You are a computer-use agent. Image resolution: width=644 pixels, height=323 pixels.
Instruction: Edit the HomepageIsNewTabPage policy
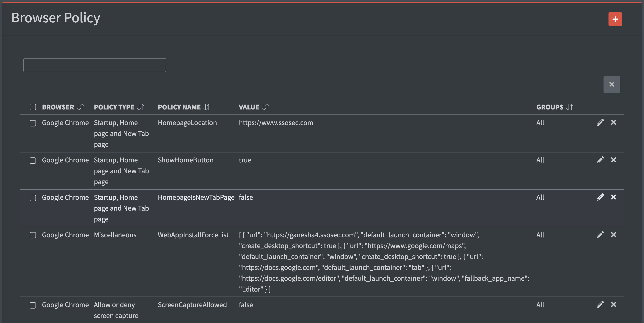600,197
